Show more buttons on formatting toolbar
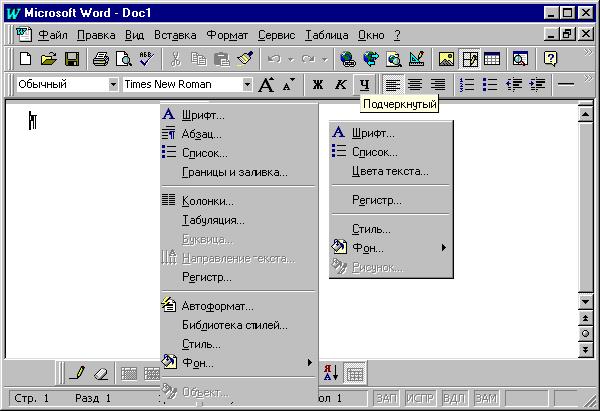This screenshot has width=600, height=411. tap(588, 78)
